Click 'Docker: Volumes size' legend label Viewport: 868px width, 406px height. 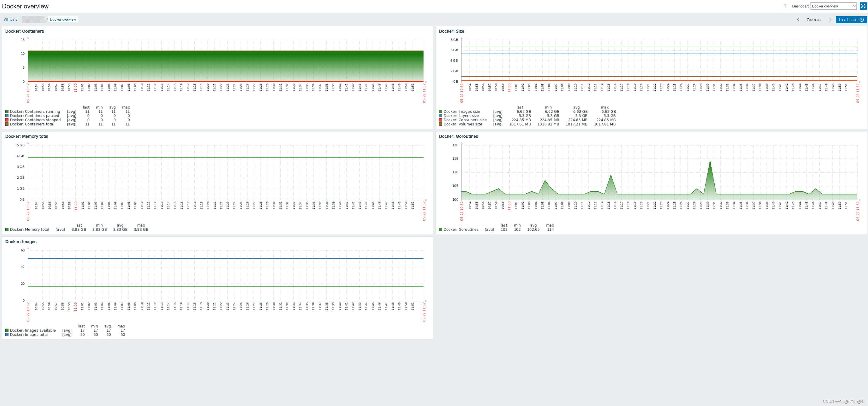pyautogui.click(x=463, y=124)
